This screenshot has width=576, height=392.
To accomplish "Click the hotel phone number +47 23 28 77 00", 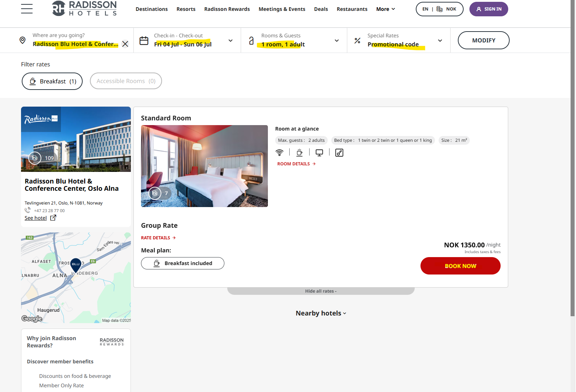I will click(x=49, y=211).
